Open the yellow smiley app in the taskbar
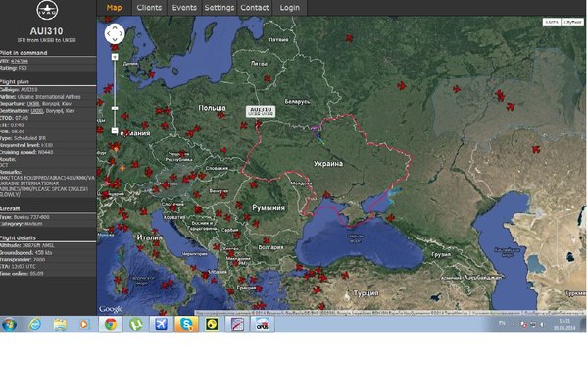Viewport: 588px width, 368px height. tap(212, 324)
